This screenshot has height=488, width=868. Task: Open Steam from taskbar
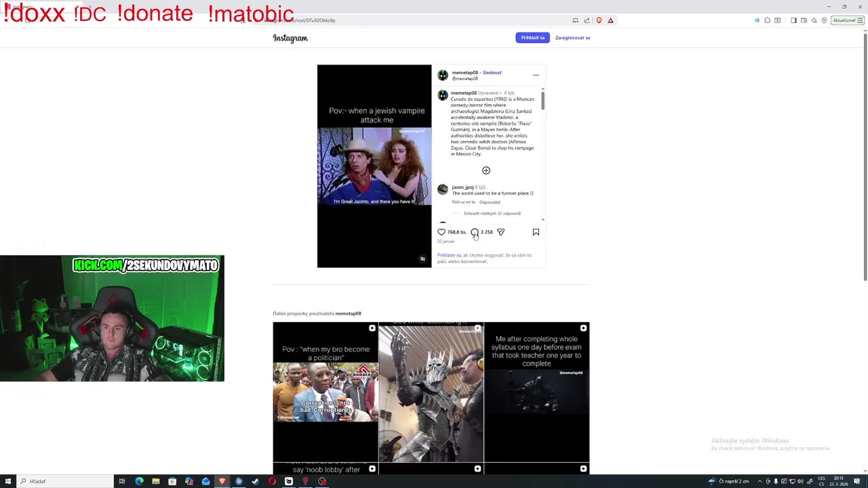[x=255, y=481]
